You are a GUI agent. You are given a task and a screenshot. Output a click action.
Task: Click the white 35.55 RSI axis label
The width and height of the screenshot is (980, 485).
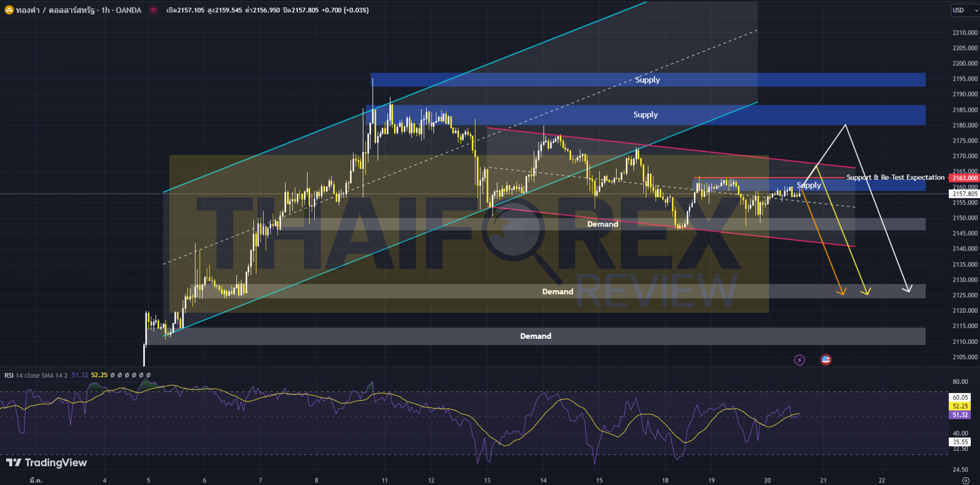coord(960,442)
